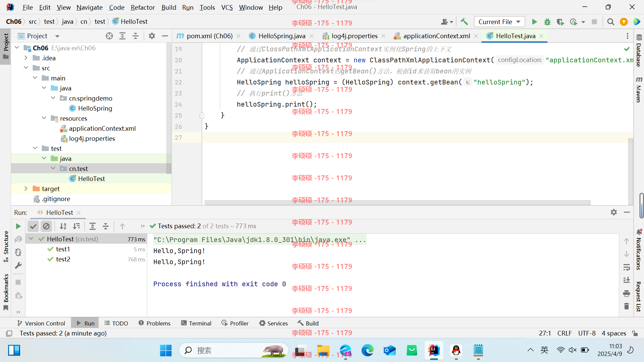Collapse HelloTest node in test results

coord(31,239)
